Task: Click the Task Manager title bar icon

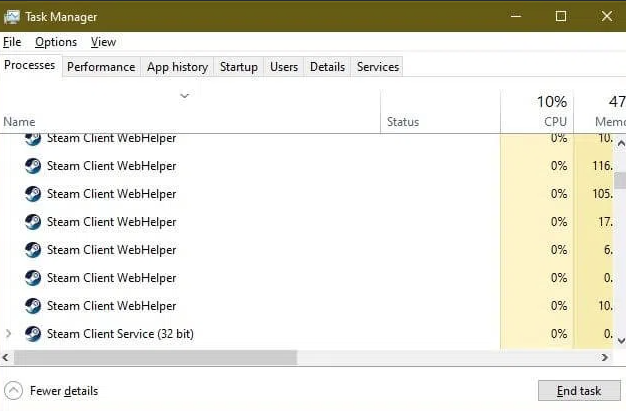Action: pyautogui.click(x=12, y=17)
